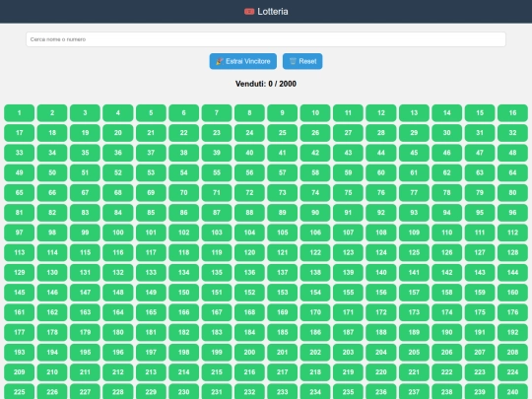Pick ticket number 28
The height and width of the screenshot is (399, 532).
coord(381,133)
